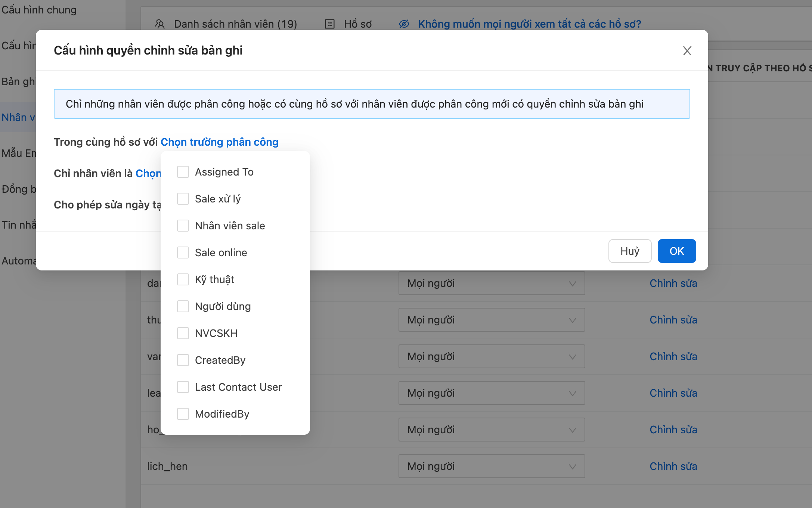
Task: Enable the Last Contact User checkbox
Action: pos(183,387)
